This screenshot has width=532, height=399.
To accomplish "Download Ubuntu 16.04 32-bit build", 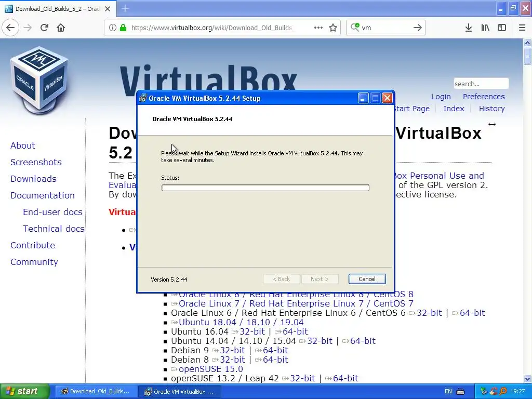I will click(252, 331).
